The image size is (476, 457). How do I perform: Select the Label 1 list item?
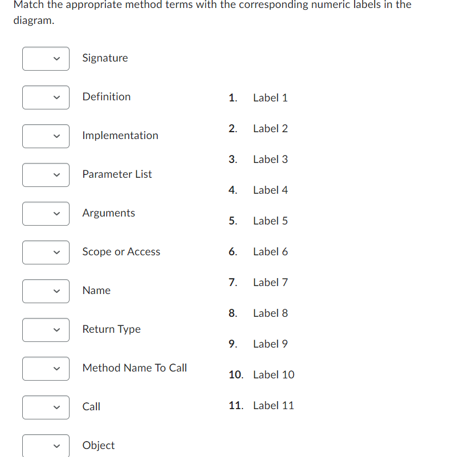point(270,97)
